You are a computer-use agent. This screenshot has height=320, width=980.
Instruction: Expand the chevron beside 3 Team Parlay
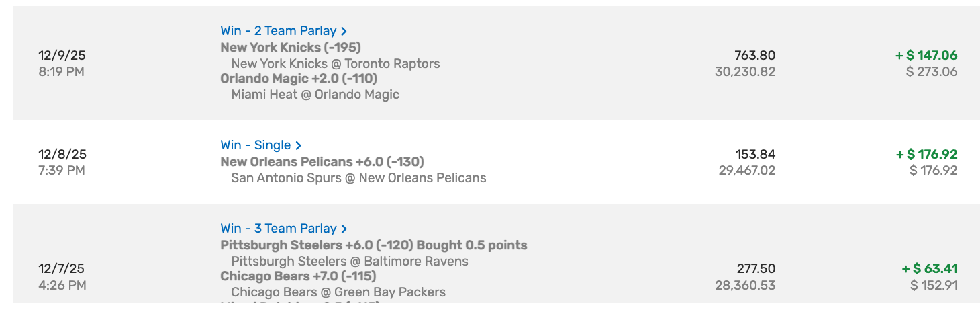(x=344, y=229)
